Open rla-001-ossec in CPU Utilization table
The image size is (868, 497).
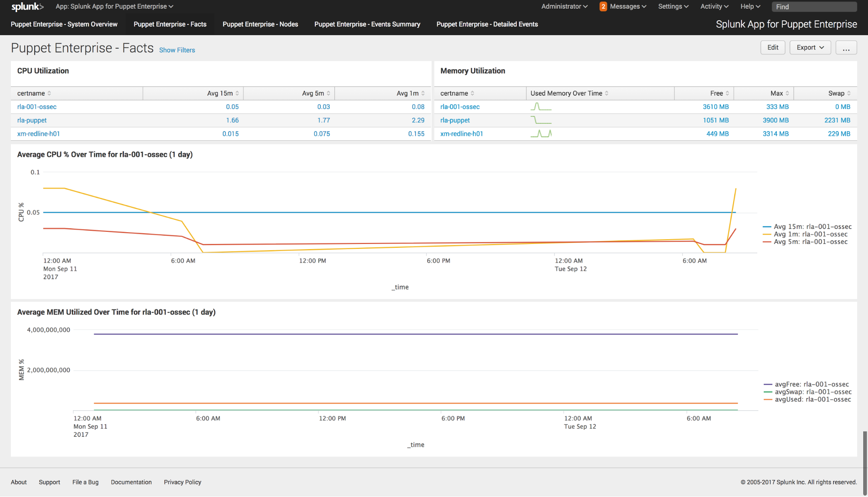click(x=37, y=107)
